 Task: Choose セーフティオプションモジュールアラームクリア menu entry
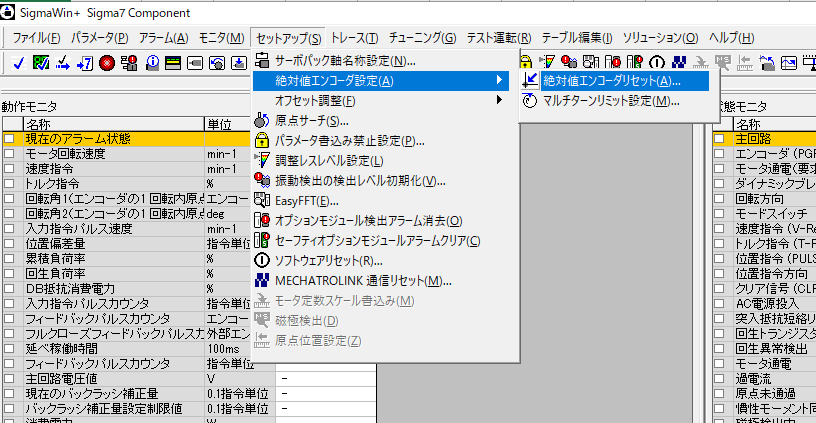(380, 241)
